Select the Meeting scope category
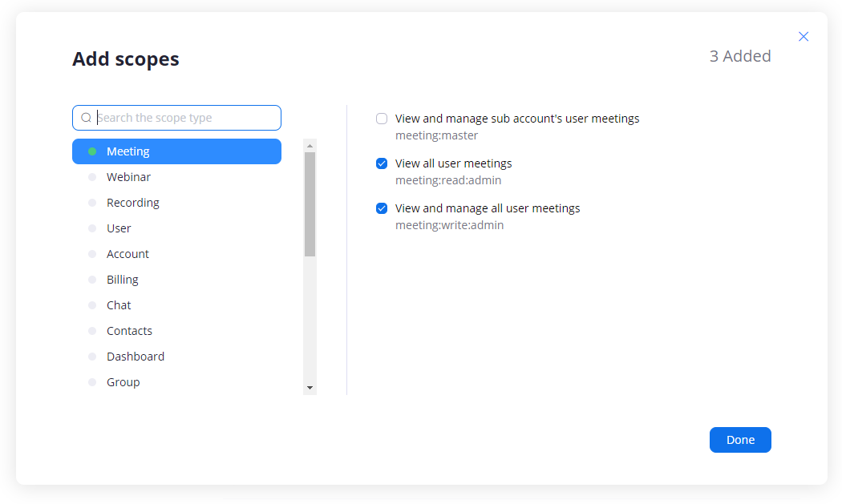 tap(176, 151)
